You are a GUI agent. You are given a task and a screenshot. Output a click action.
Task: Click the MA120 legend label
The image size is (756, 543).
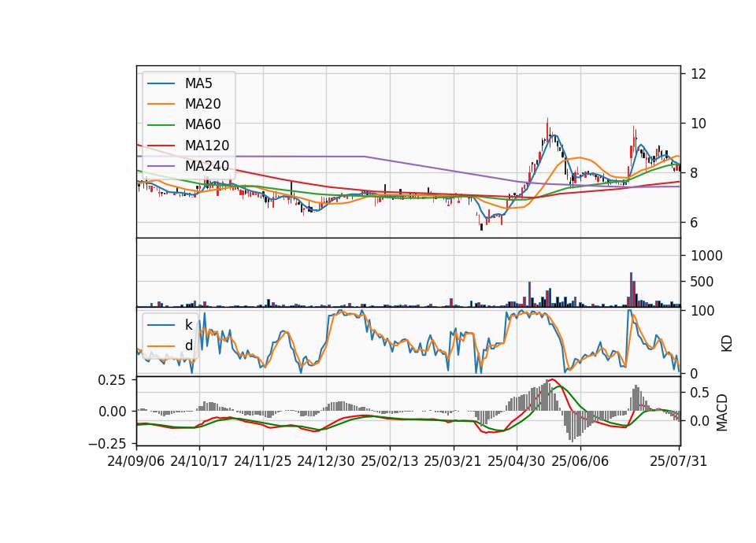[207, 146]
